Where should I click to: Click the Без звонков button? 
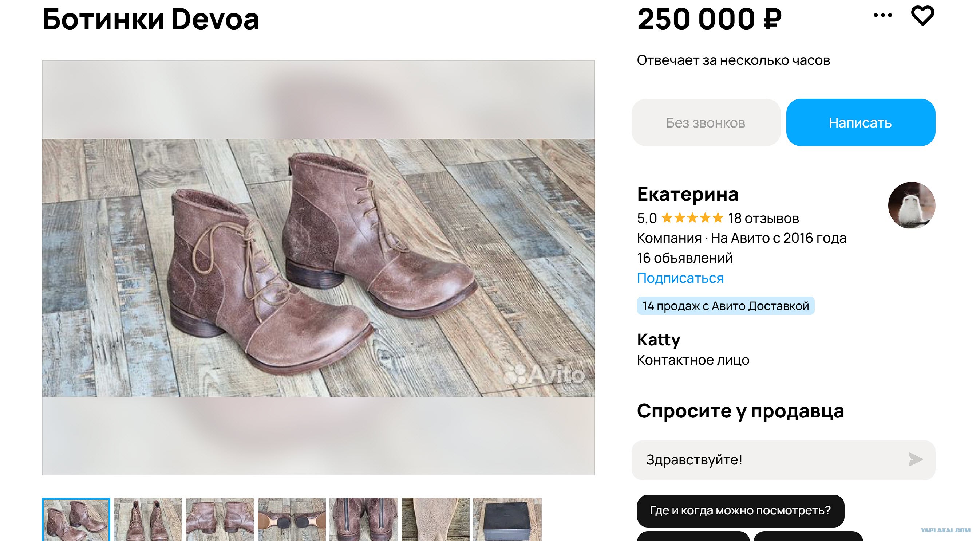pos(706,123)
